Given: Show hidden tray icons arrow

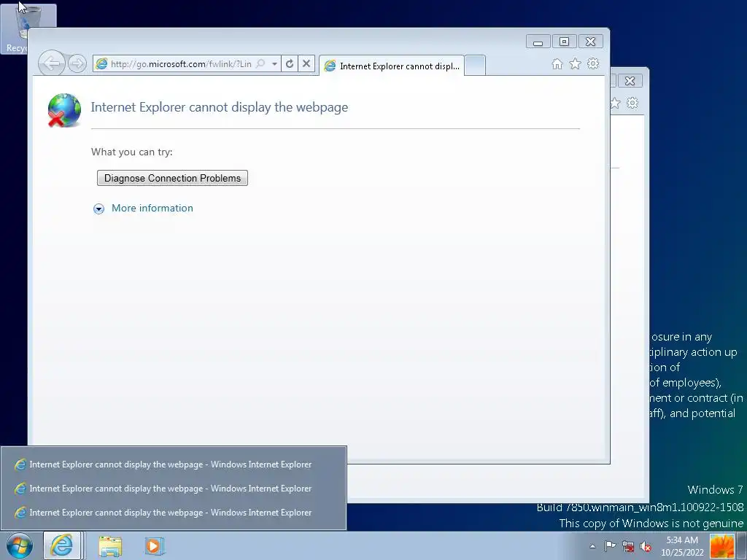Looking at the screenshot, I should (x=592, y=546).
